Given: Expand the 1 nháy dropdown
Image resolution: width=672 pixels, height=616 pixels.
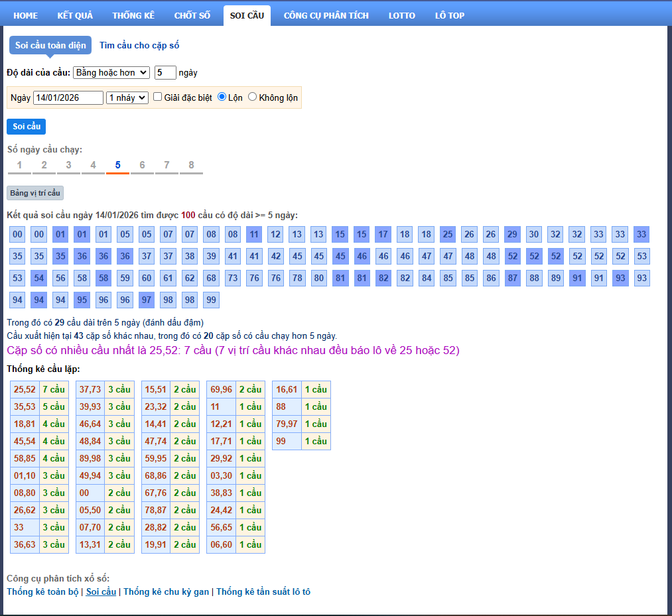Looking at the screenshot, I should 127,97.
